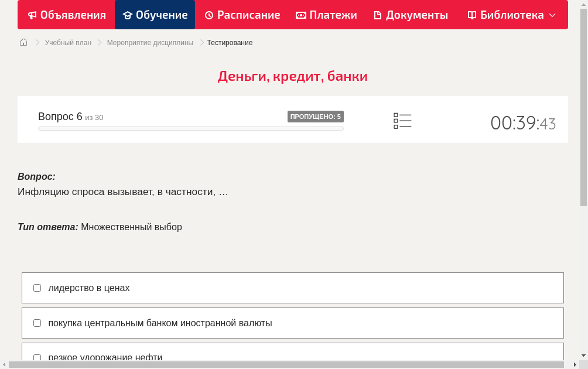Click the question progress bar

[x=190, y=128]
